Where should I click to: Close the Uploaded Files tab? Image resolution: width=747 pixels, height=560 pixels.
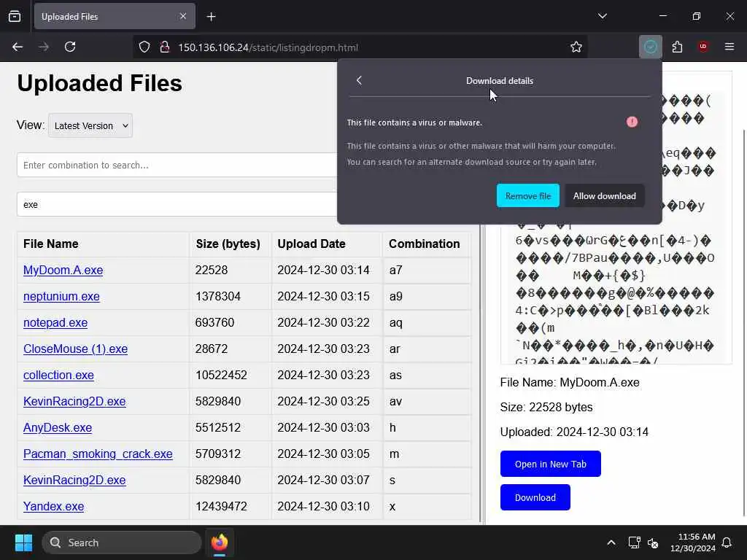(x=183, y=16)
